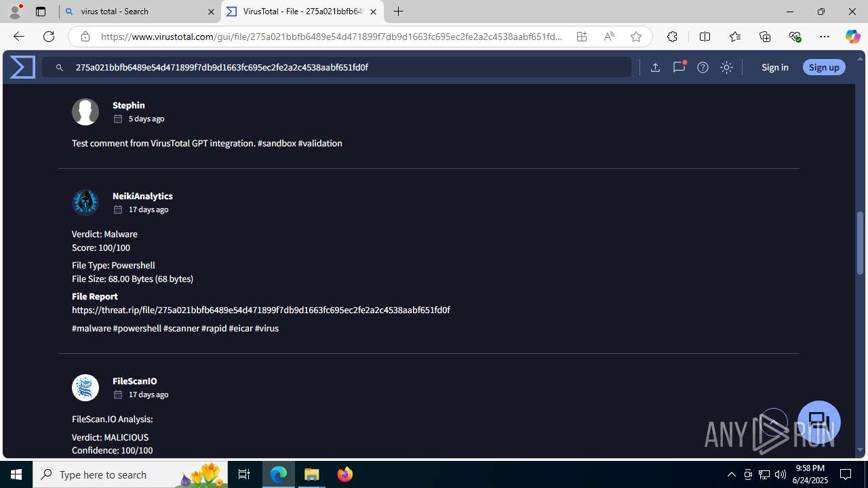The width and height of the screenshot is (868, 488).
Task: Click the app available install icon
Action: tap(582, 37)
